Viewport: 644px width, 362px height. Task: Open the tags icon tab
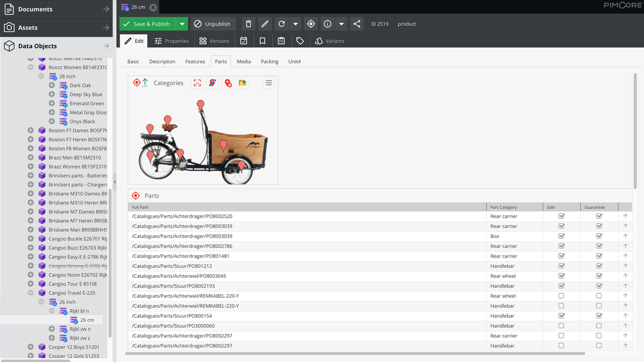(300, 41)
